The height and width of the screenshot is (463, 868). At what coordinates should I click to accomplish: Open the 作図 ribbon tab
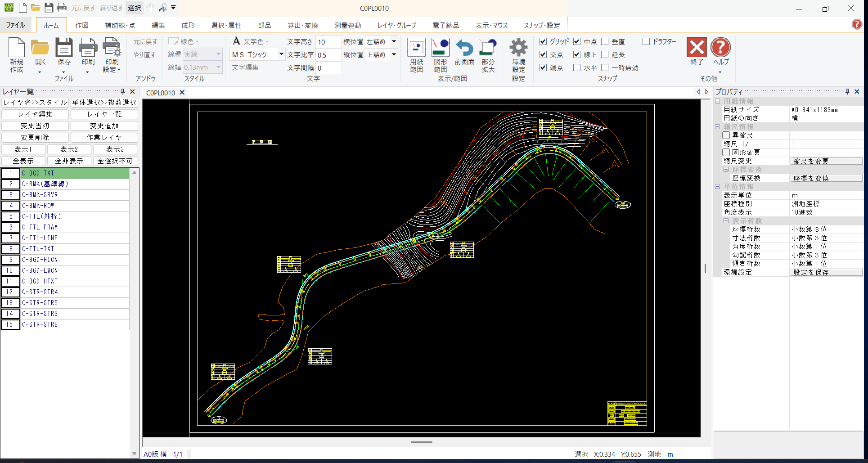82,25
